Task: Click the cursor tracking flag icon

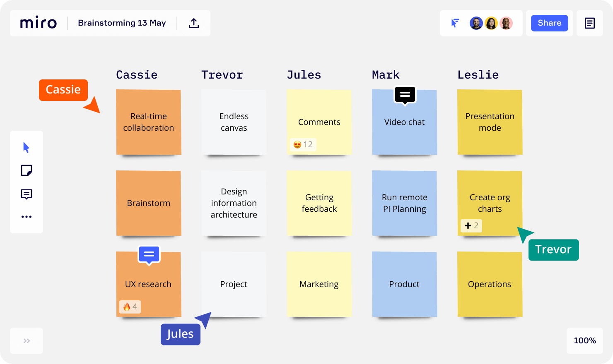Action: [455, 23]
